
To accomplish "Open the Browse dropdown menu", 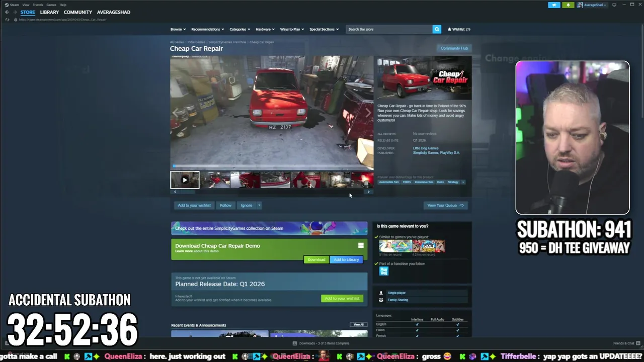I will pos(178,29).
